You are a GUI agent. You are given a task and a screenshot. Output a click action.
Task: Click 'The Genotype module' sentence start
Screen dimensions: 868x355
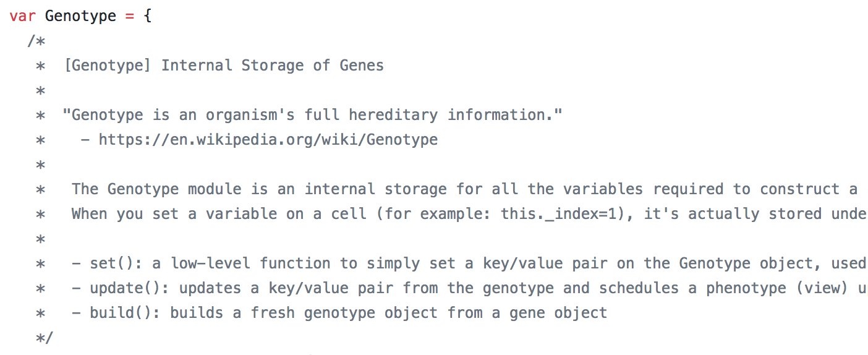point(156,189)
